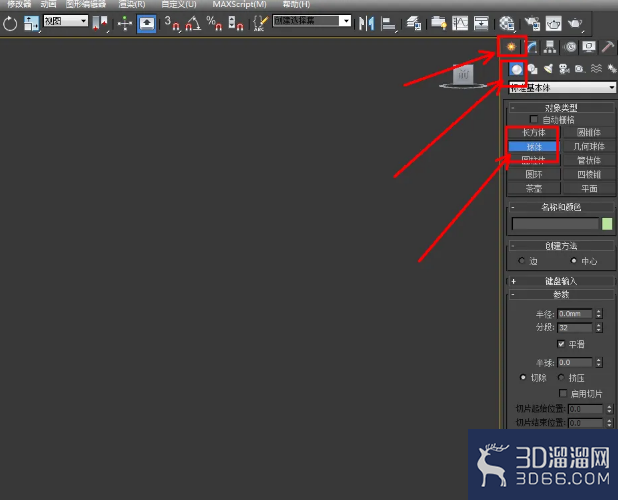Select the Shapes category icon

(532, 69)
